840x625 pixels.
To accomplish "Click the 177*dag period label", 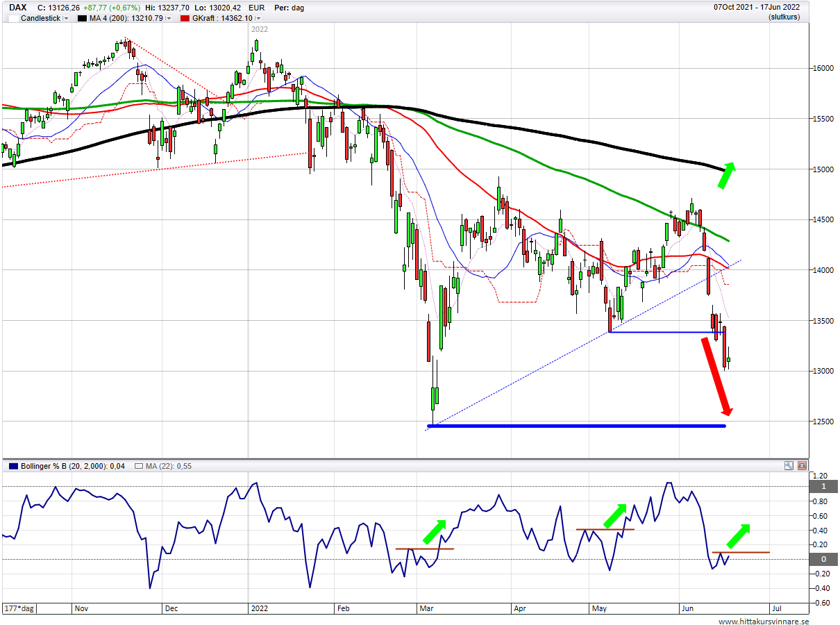I will (19, 608).
